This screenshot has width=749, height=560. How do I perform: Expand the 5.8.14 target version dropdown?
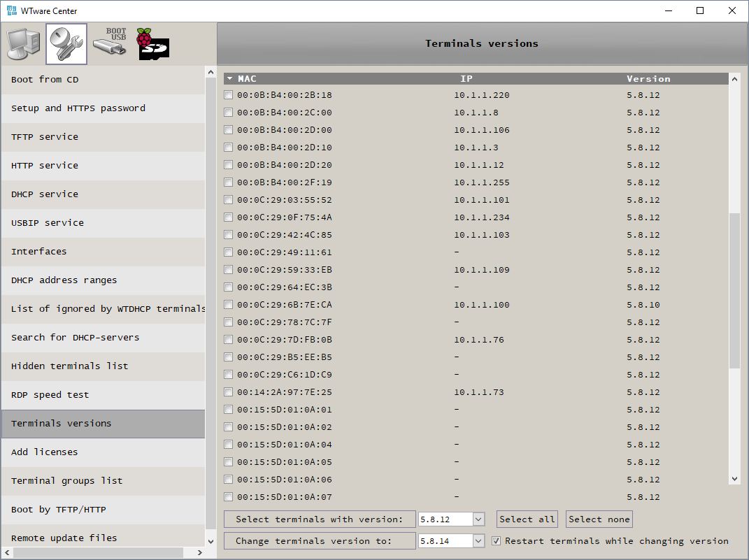tap(478, 541)
